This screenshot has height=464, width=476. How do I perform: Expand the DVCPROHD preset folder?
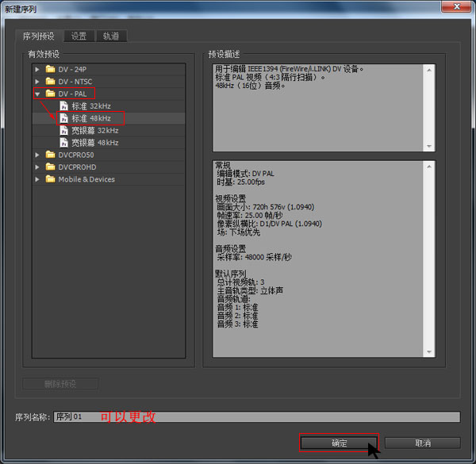coord(37,167)
